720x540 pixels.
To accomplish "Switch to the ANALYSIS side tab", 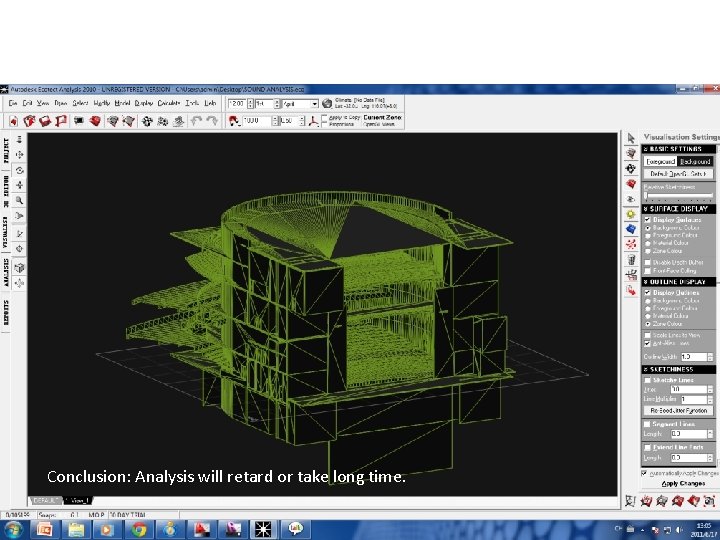I will pyautogui.click(x=6, y=273).
